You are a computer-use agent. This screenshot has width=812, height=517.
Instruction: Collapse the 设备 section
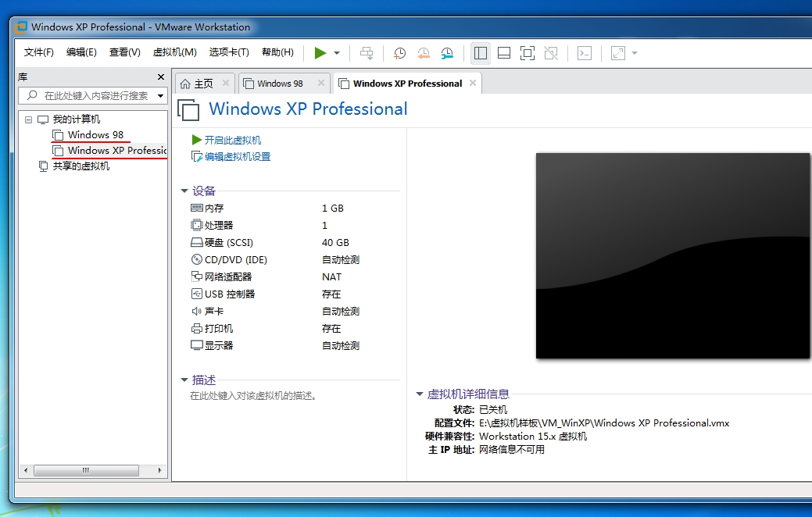184,191
